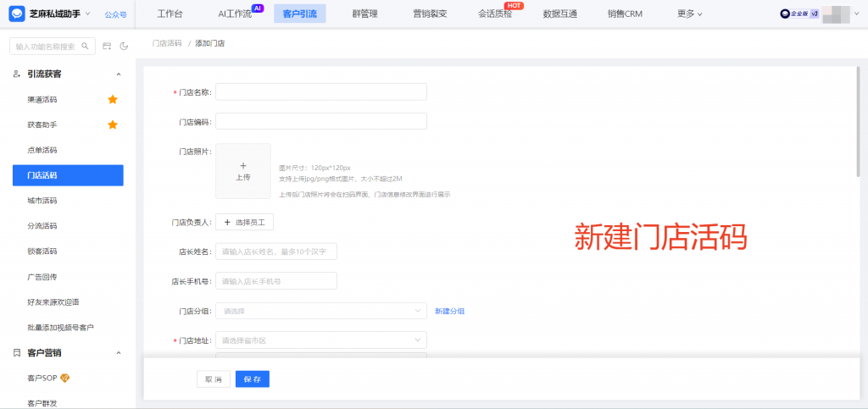Click the plus upload box for 门店照片
868x409 pixels.
click(243, 171)
